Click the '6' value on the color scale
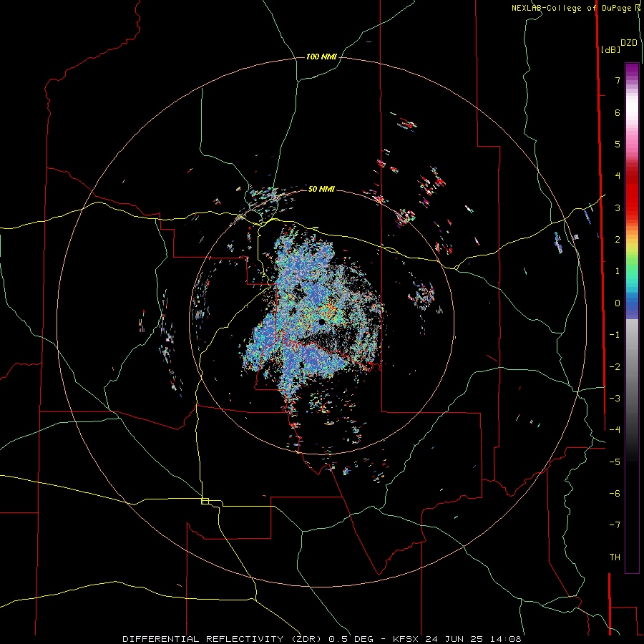The width and height of the screenshot is (644, 644). point(618,112)
